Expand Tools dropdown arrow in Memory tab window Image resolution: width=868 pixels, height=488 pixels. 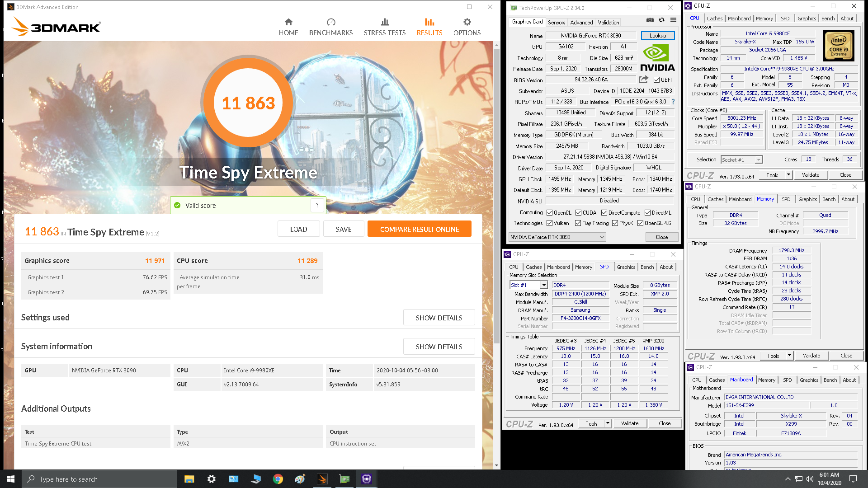(789, 356)
